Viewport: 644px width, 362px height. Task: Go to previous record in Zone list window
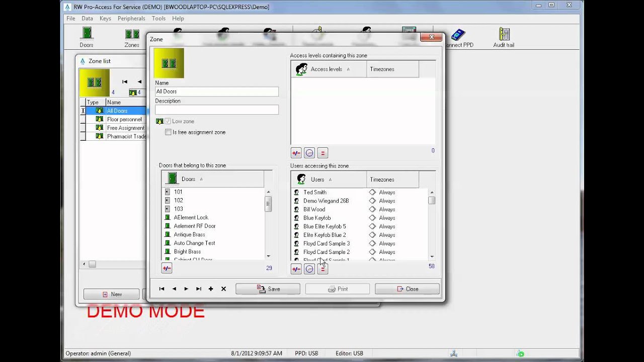coord(139,81)
